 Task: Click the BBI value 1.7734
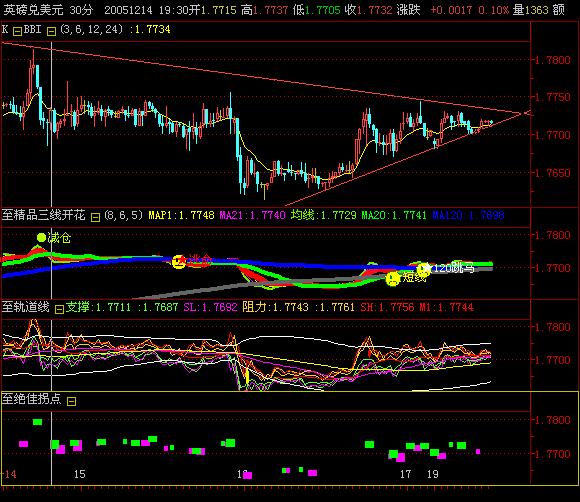[x=153, y=29]
